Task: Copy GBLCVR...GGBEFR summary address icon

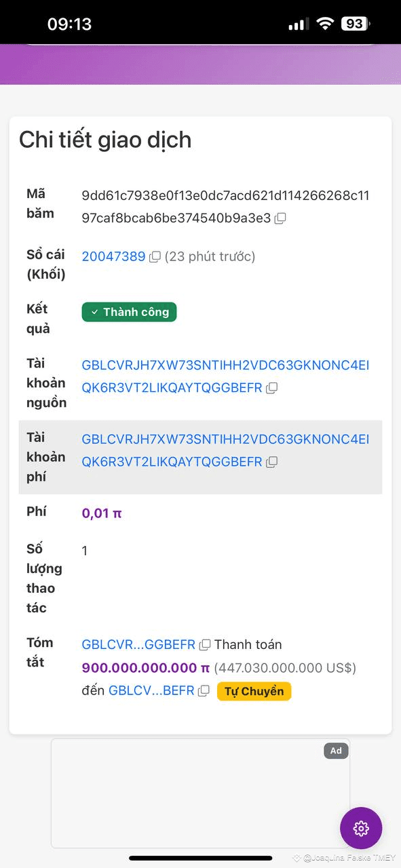Action: pyautogui.click(x=205, y=644)
